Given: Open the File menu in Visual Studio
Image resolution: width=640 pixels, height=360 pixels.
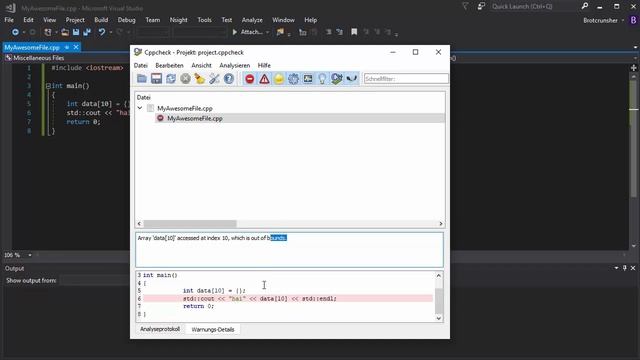Looking at the screenshot, I should point(9,20).
